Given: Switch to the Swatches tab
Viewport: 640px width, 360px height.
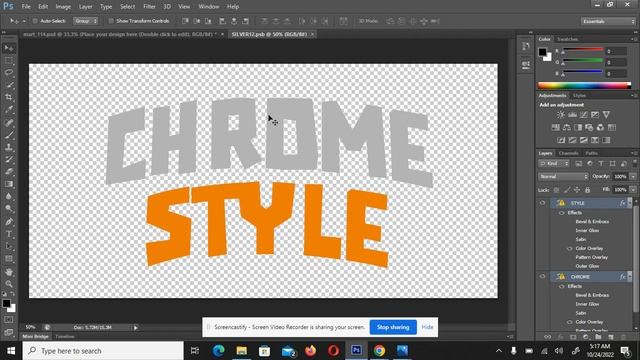Looking at the screenshot, I should [x=567, y=39].
